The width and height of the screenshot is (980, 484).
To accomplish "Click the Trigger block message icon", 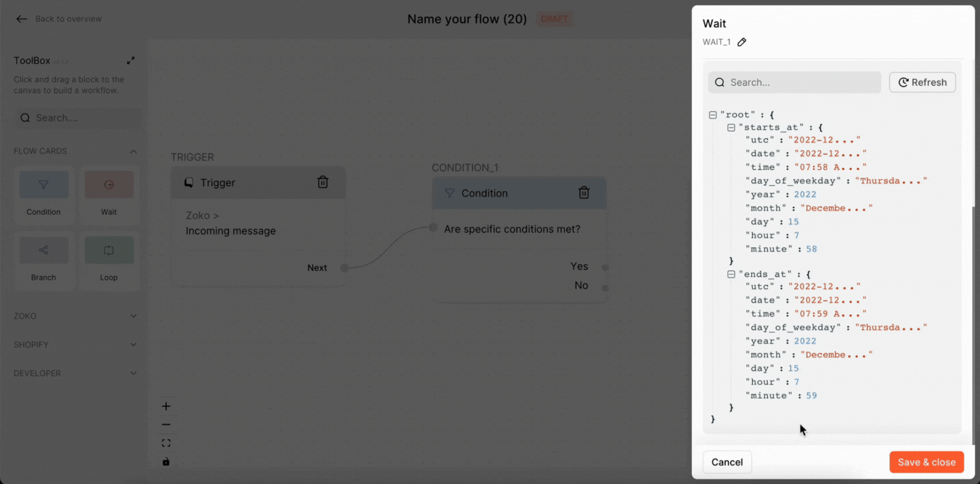I will click(x=189, y=182).
